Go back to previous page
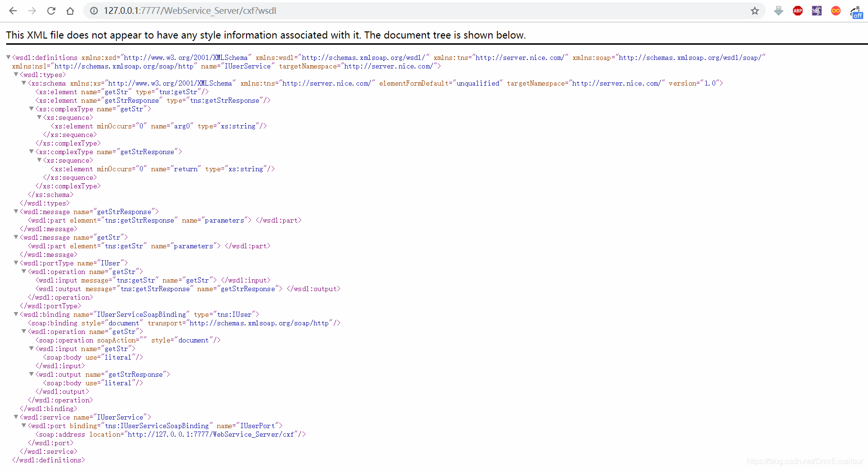 point(13,10)
